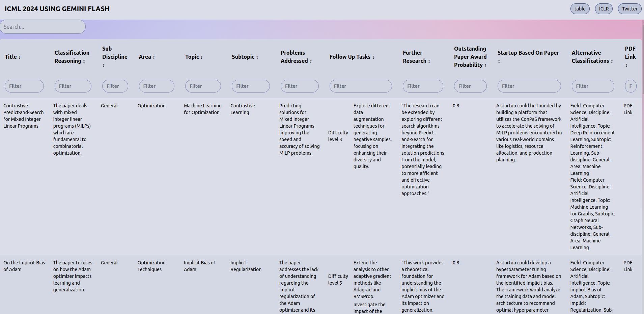Open PDF Link for Implicit Bias of Adam
Viewport: 644px width, 314px height.
(x=628, y=266)
